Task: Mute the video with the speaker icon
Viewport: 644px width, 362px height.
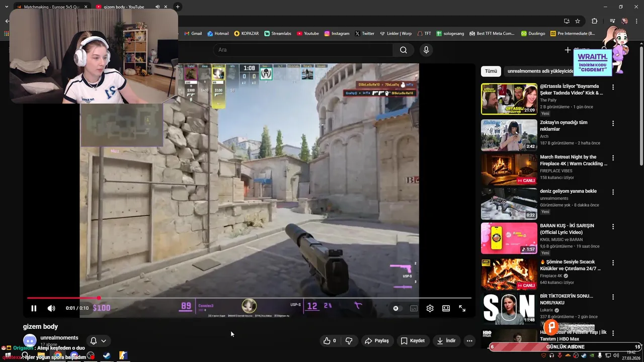Action: (51, 308)
